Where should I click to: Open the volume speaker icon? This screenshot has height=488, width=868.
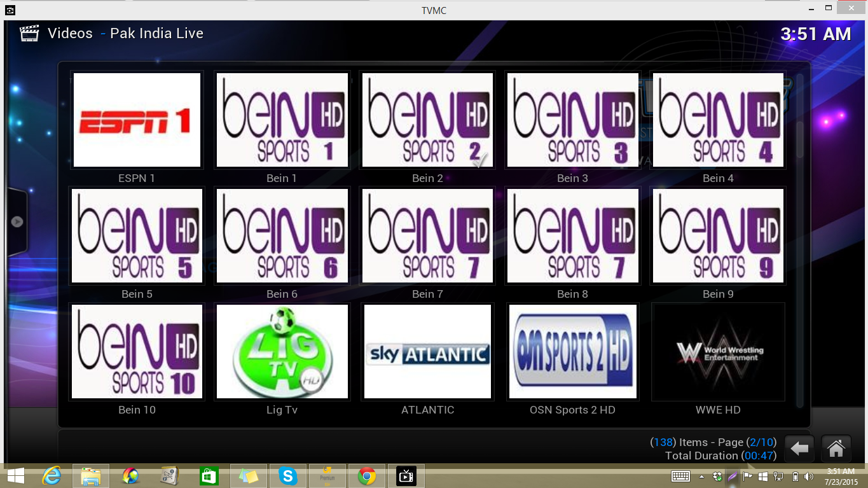click(x=809, y=477)
